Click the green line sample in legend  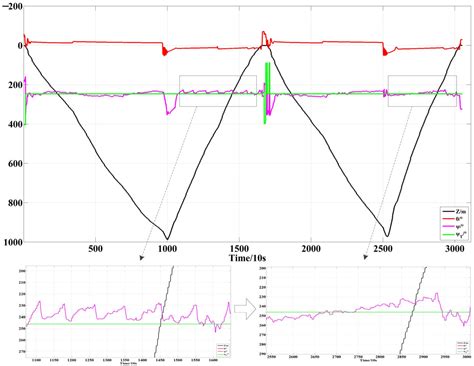[x=448, y=234]
